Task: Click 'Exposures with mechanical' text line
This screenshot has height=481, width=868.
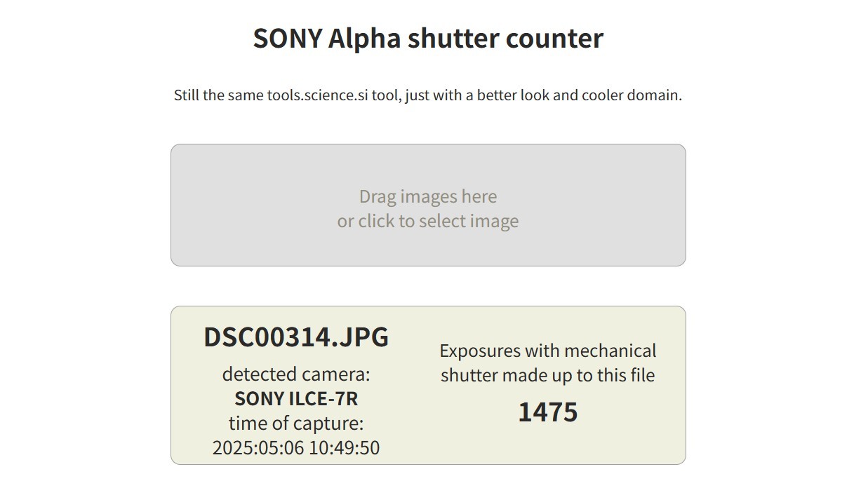Action: (x=548, y=351)
